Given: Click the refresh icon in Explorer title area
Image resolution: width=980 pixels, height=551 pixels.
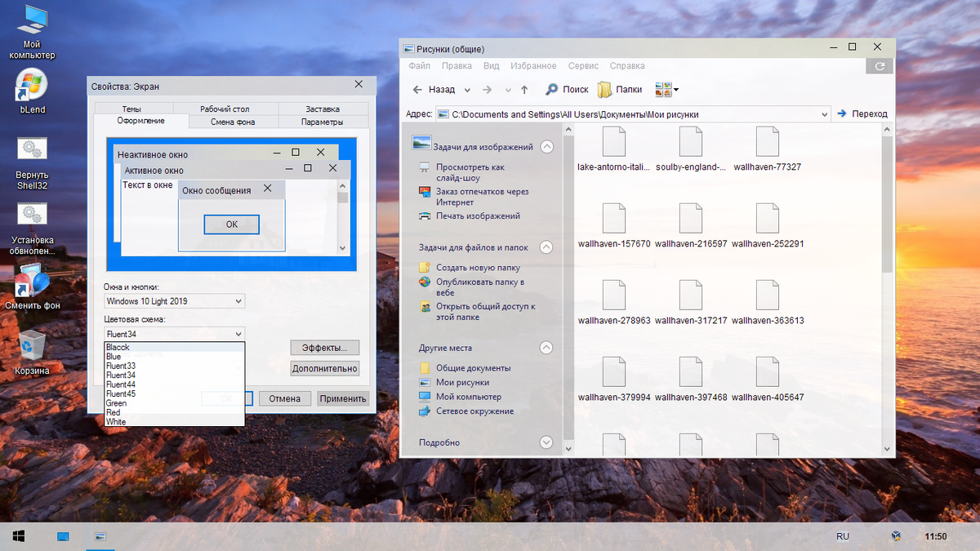Looking at the screenshot, I should point(879,65).
